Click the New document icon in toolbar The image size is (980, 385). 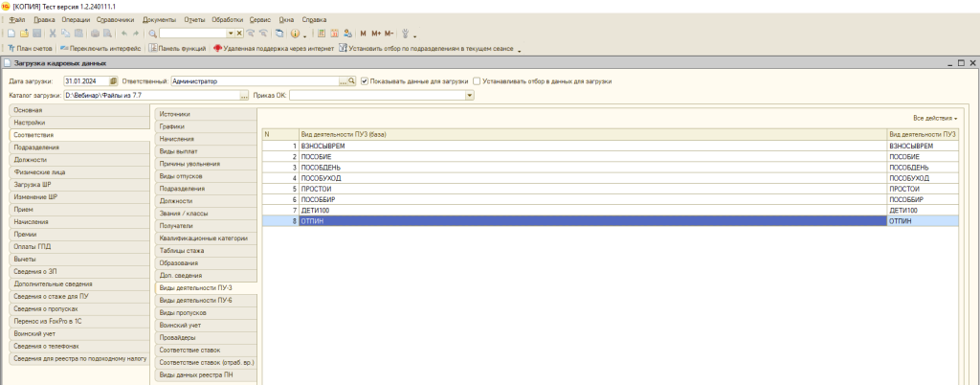(x=10, y=33)
